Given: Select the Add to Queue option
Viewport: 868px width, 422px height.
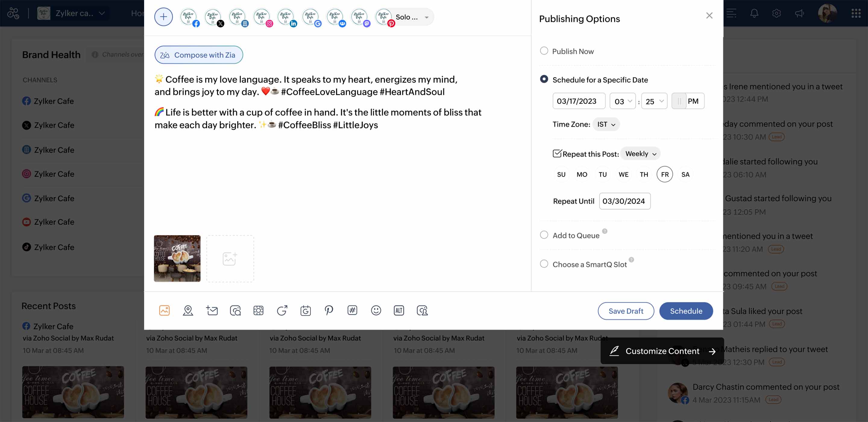Looking at the screenshot, I should [x=544, y=235].
